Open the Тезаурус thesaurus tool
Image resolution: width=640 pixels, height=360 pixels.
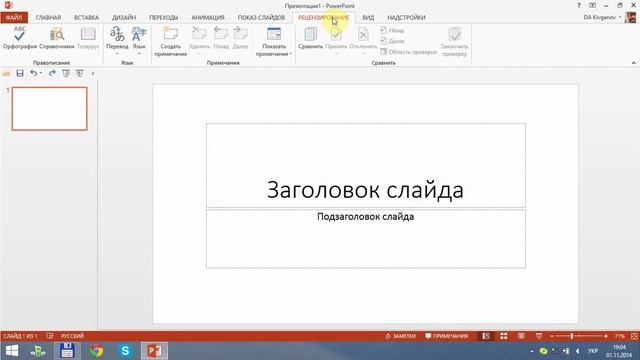point(88,38)
